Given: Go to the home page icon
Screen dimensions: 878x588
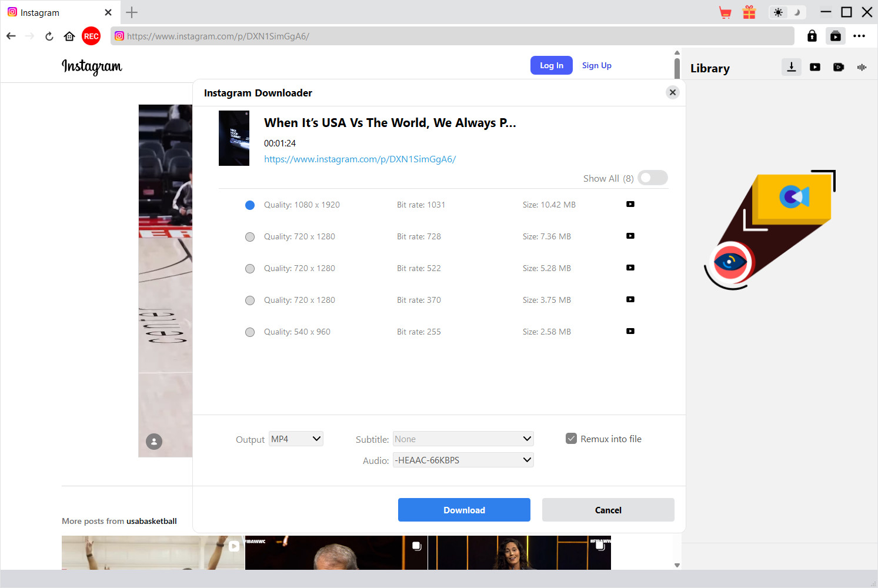Looking at the screenshot, I should [x=69, y=36].
